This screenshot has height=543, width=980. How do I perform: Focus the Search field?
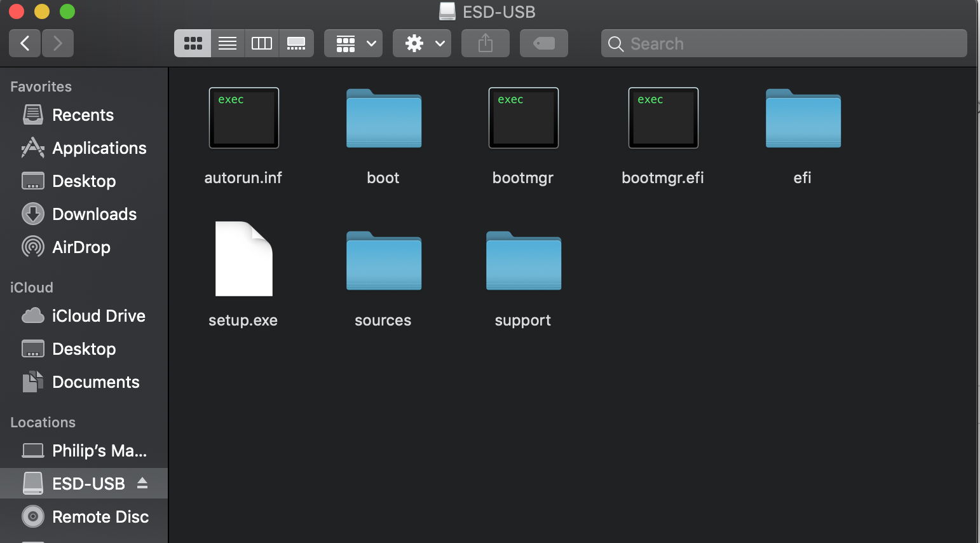click(x=784, y=43)
